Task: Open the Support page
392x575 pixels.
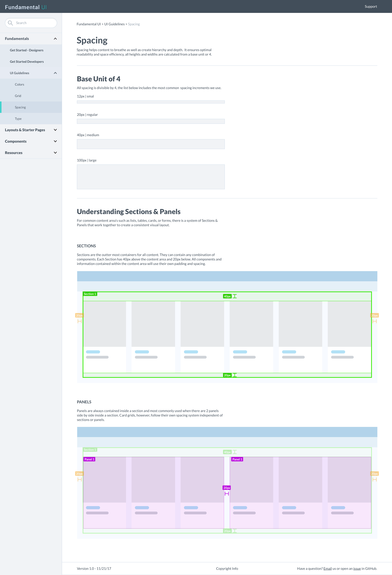Action: (371, 6)
